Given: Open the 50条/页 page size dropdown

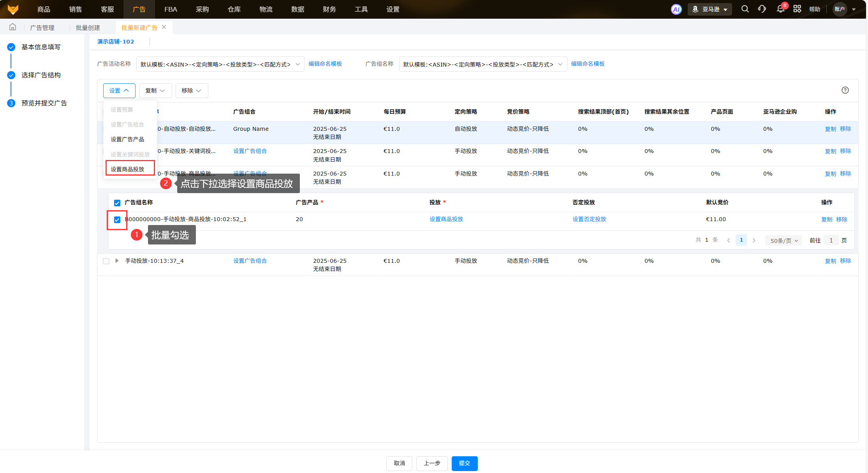Looking at the screenshot, I should [x=783, y=241].
